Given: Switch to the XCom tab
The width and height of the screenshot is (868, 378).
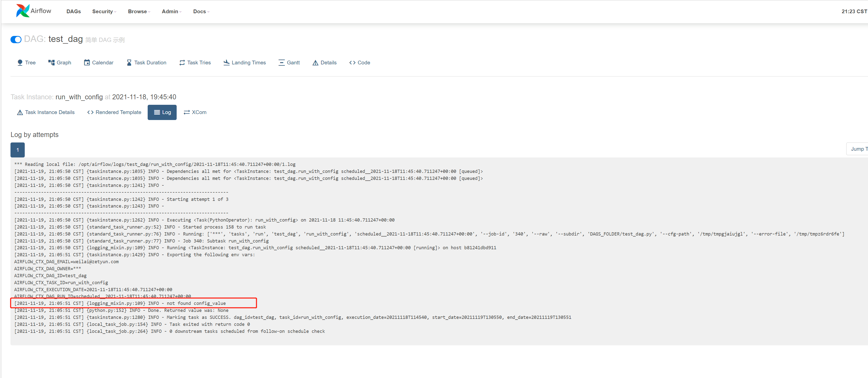Looking at the screenshot, I should point(195,113).
